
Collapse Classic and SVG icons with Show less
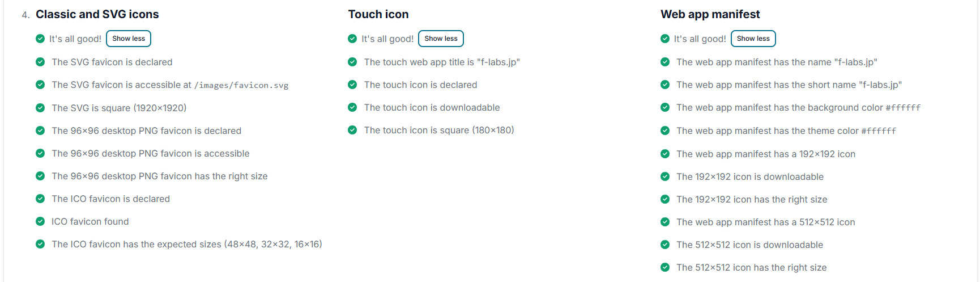click(129, 39)
